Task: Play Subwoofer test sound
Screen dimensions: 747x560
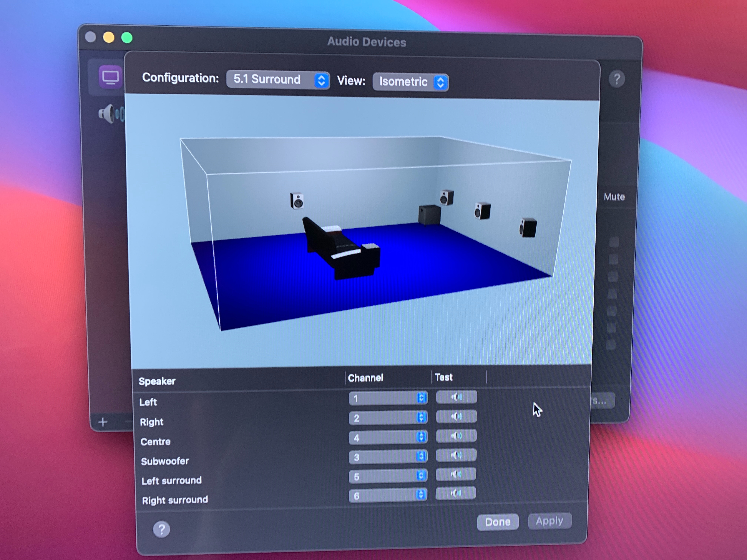Action: pos(456,455)
